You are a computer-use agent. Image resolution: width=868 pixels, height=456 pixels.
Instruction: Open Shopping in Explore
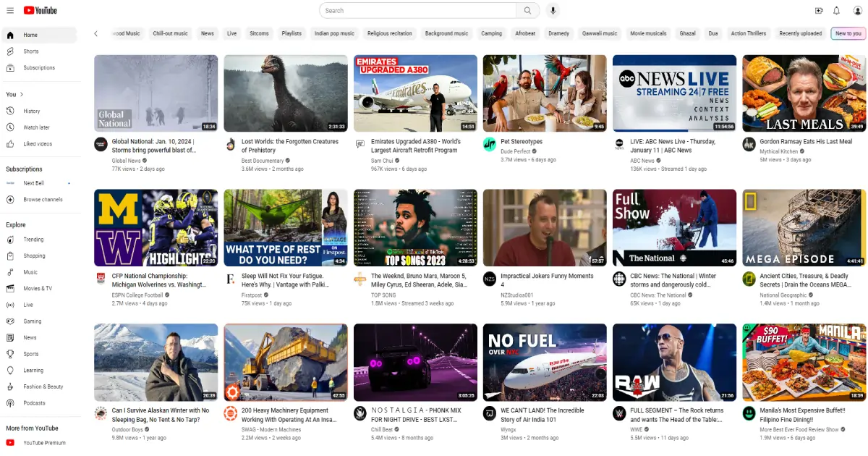[38, 256]
